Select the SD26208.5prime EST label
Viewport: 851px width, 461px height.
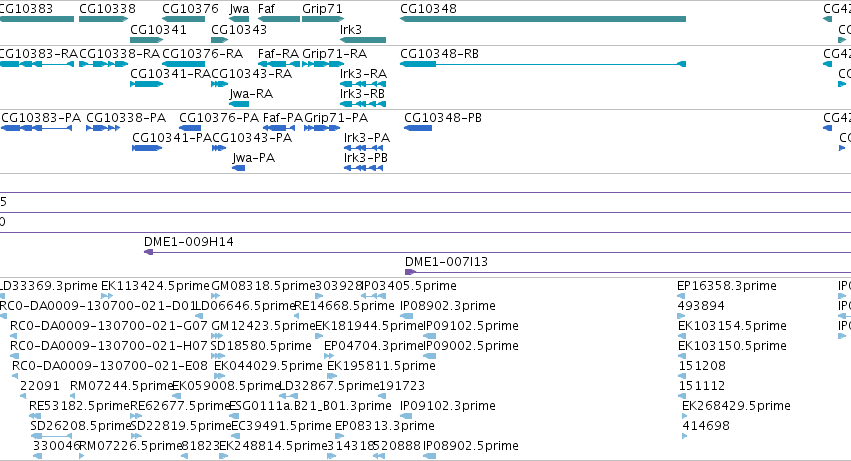(80, 426)
